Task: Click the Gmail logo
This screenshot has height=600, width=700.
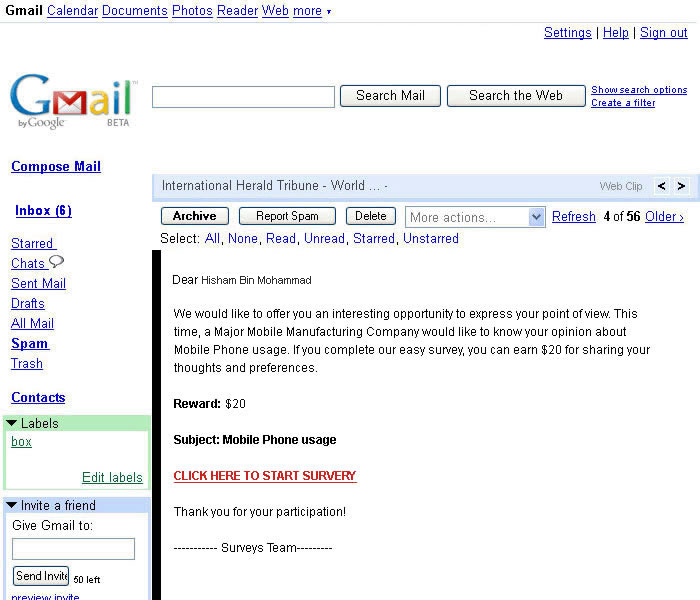Action: (74, 101)
